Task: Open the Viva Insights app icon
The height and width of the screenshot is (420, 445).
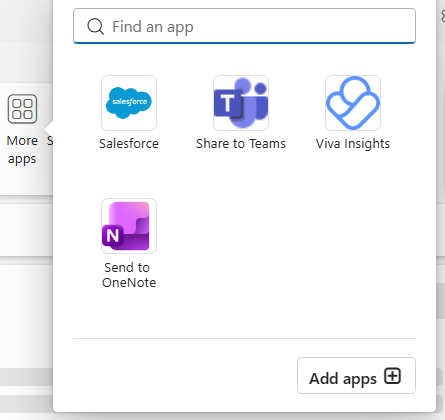Action: 353,103
